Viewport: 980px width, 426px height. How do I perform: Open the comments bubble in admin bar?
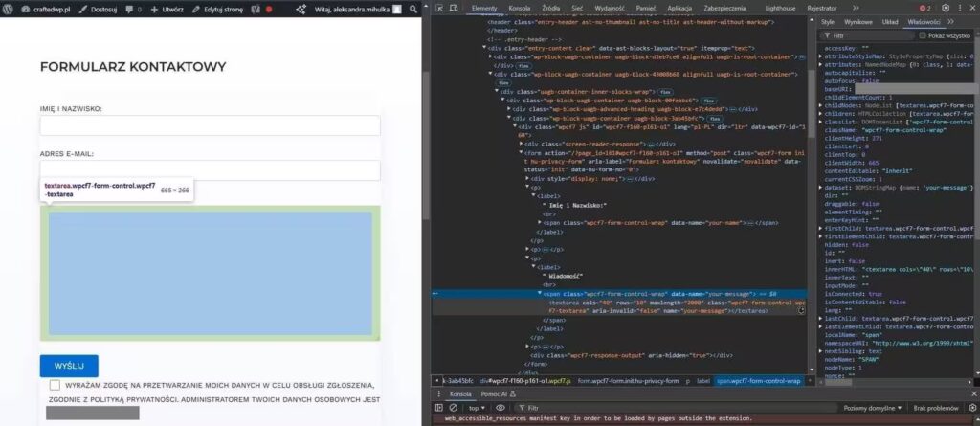pos(133,10)
